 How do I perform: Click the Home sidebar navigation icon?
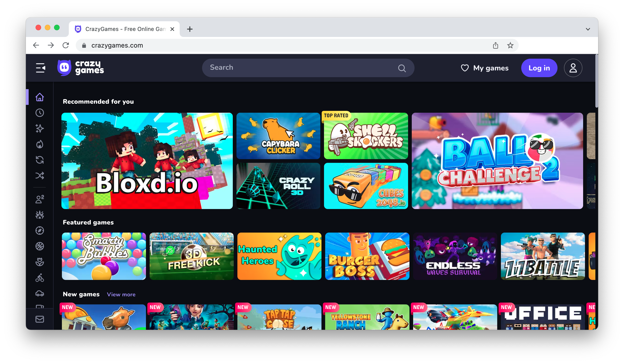(40, 97)
